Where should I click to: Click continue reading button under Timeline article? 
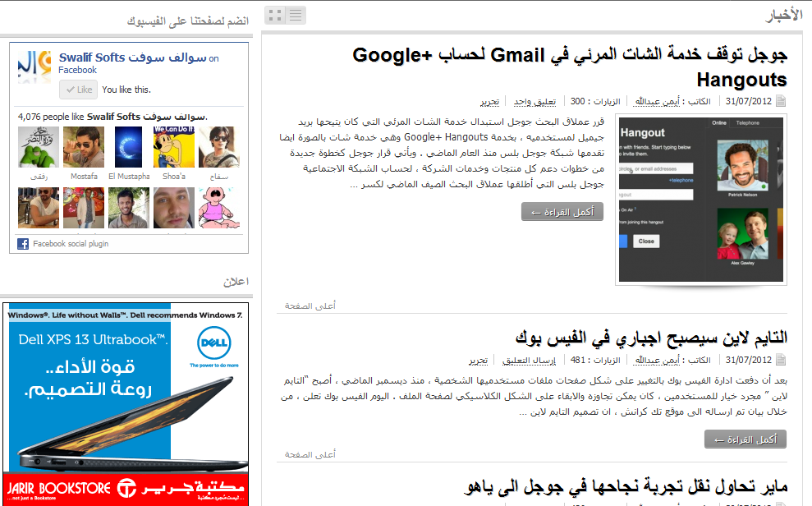coord(745,439)
